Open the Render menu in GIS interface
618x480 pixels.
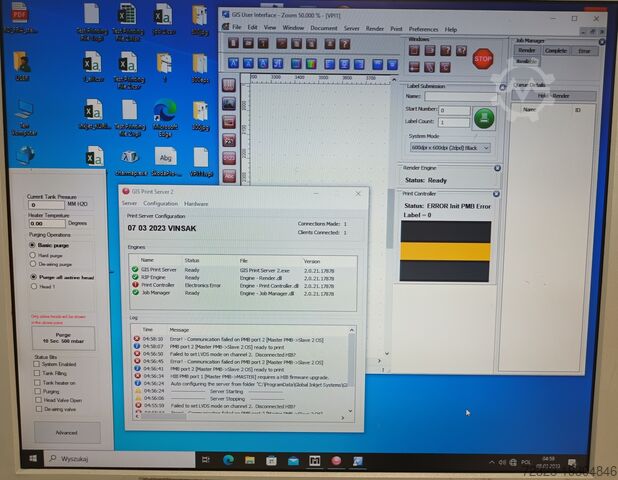tap(375, 28)
